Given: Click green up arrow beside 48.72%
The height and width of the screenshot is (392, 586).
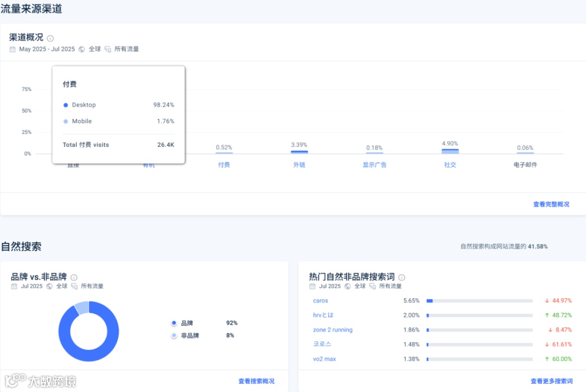Looking at the screenshot, I should [547, 316].
